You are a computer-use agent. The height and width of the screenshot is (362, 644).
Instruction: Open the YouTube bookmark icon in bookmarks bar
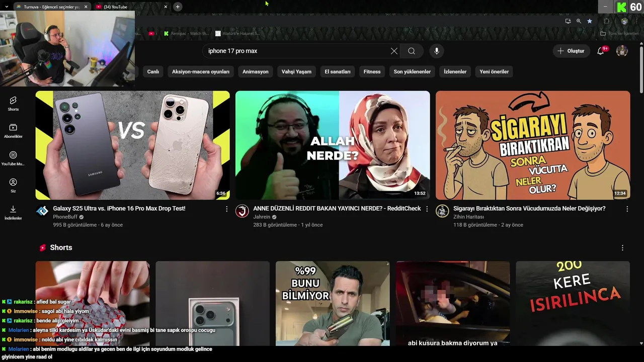(x=151, y=33)
